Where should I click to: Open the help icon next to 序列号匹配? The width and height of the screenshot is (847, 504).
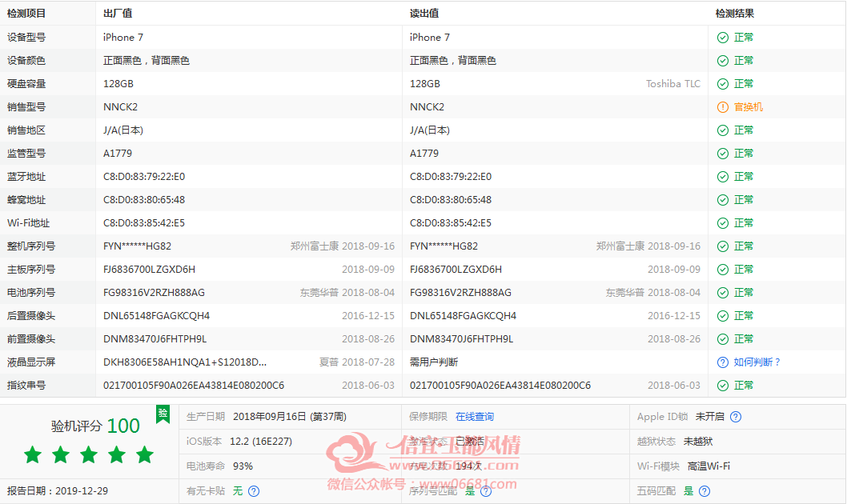486,491
